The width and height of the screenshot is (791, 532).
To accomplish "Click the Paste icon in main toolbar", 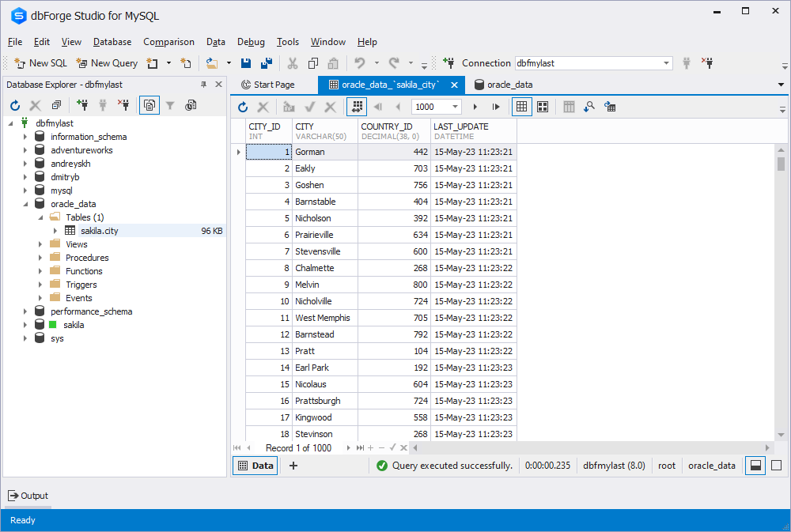I will (333, 63).
